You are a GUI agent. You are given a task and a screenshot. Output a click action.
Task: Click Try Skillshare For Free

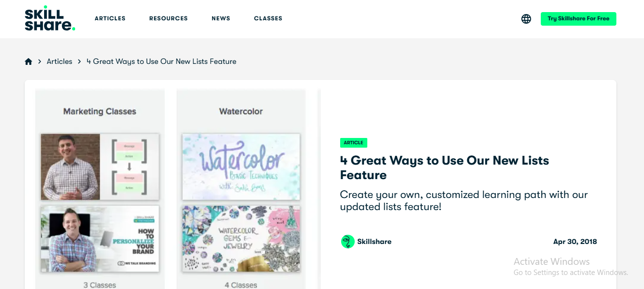pyautogui.click(x=578, y=18)
